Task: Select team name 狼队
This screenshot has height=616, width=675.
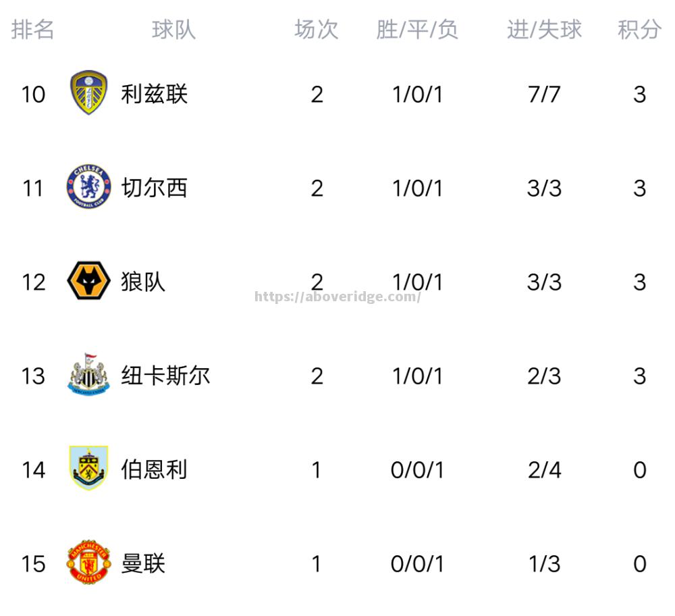Action: [x=143, y=282]
